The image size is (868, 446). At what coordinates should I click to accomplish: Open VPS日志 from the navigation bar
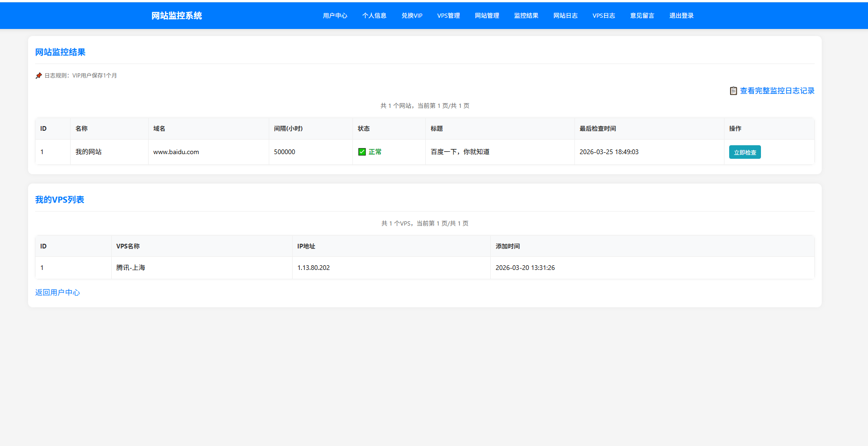(603, 16)
